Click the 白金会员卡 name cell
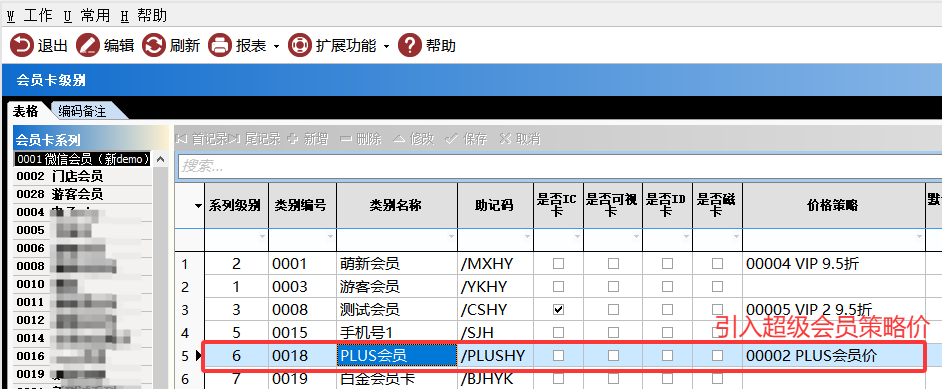 [397, 379]
